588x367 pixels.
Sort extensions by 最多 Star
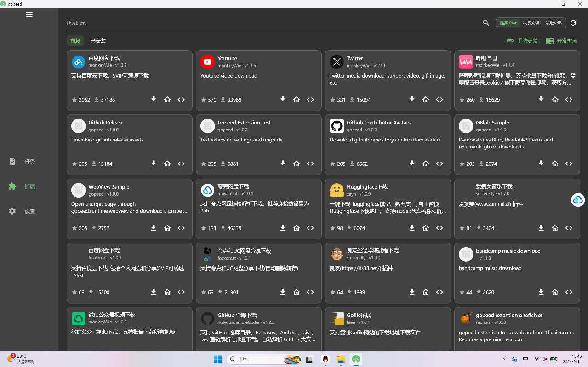[x=508, y=23]
